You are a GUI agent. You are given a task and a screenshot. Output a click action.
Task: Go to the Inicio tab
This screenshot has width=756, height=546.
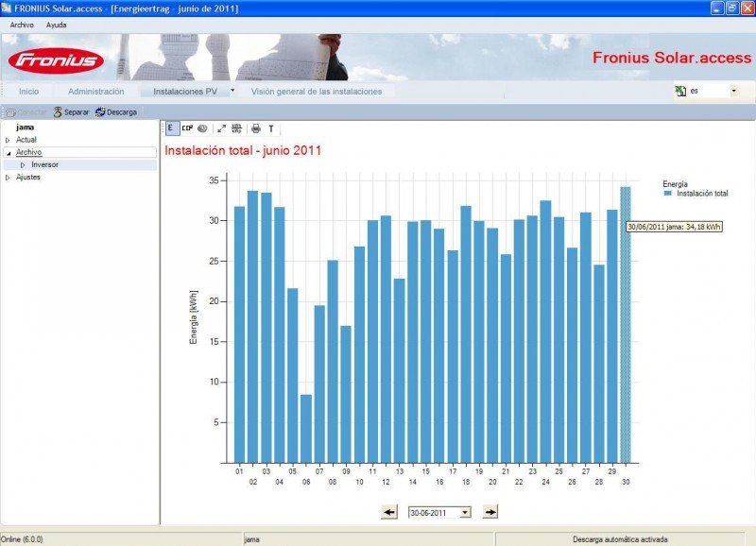[x=29, y=91]
